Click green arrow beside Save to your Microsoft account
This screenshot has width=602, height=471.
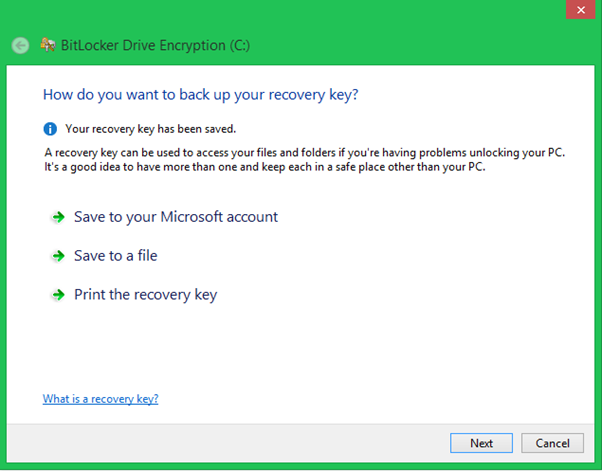[58, 217]
